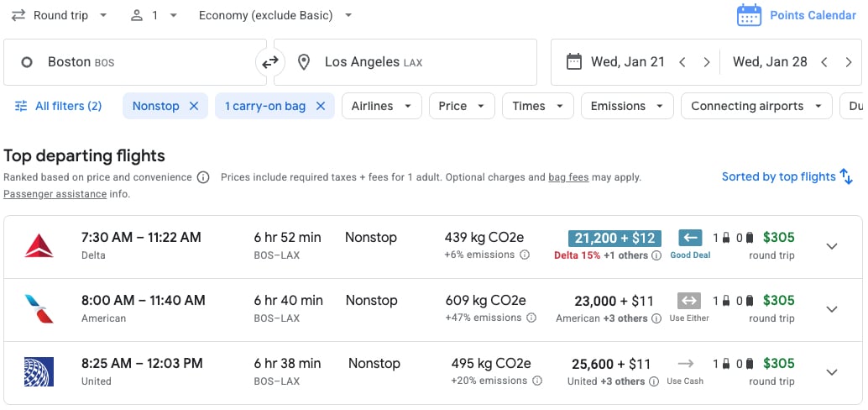Click the passenger person icon
This screenshot has height=410, width=868.
tap(136, 15)
